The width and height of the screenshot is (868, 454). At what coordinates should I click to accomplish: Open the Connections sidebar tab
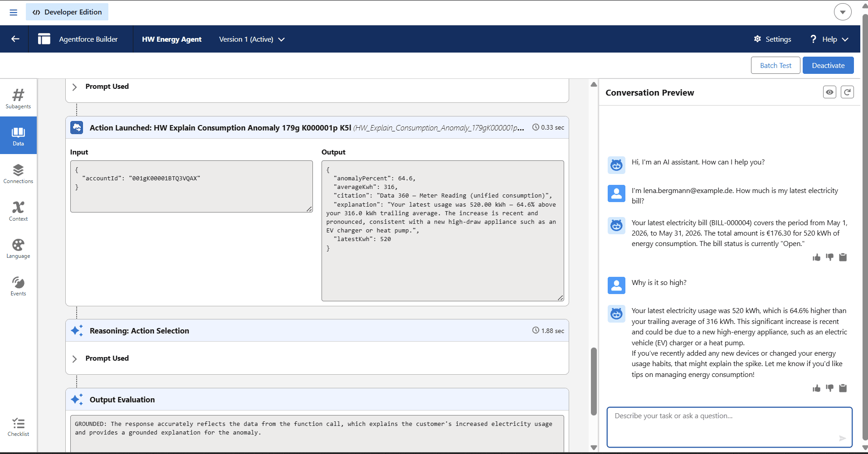point(18,174)
